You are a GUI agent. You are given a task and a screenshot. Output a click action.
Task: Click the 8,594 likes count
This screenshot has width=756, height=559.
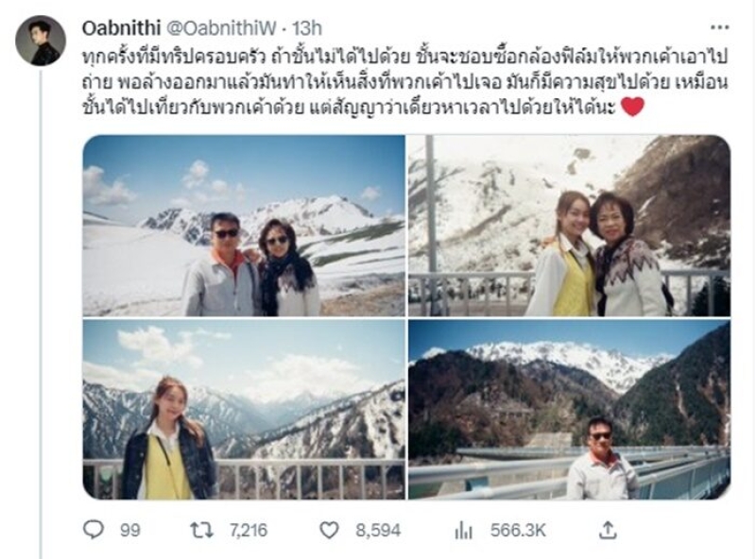[x=378, y=531]
